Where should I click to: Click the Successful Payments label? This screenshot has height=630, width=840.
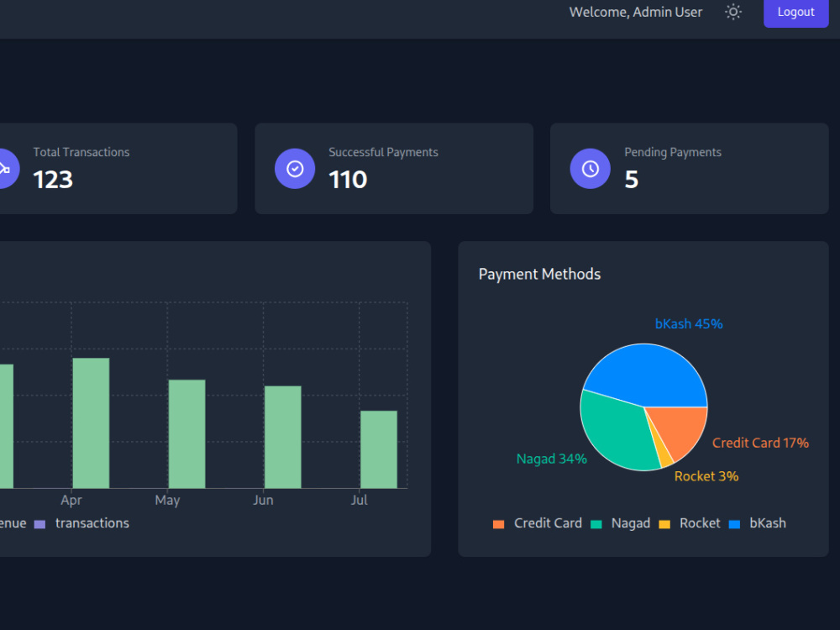[384, 153]
